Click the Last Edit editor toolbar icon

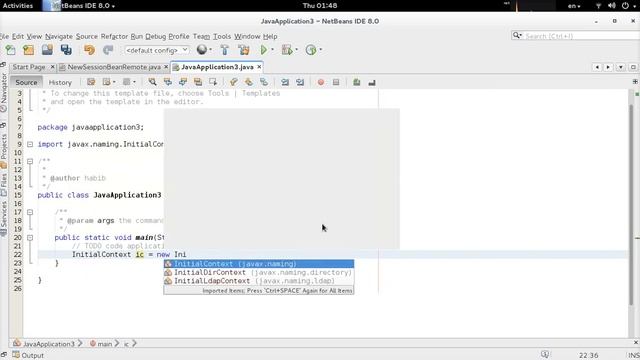point(91,82)
